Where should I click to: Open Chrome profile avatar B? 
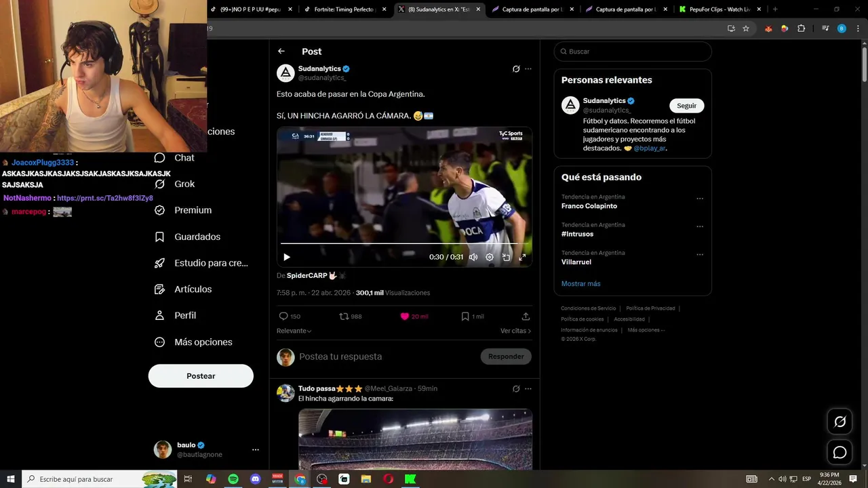coord(842,28)
